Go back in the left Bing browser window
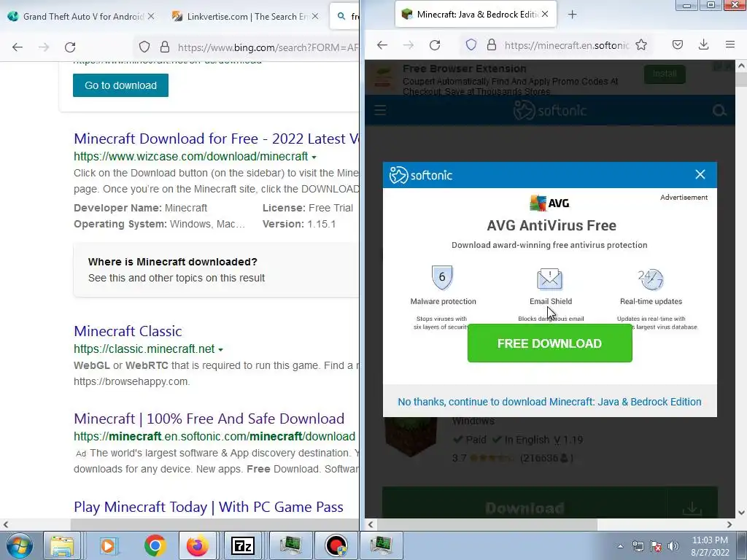Screen dimensions: 747x560 [x=18, y=47]
